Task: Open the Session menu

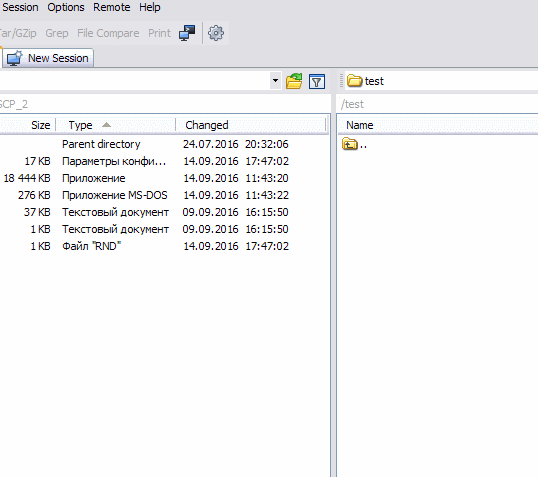Action: point(20,7)
